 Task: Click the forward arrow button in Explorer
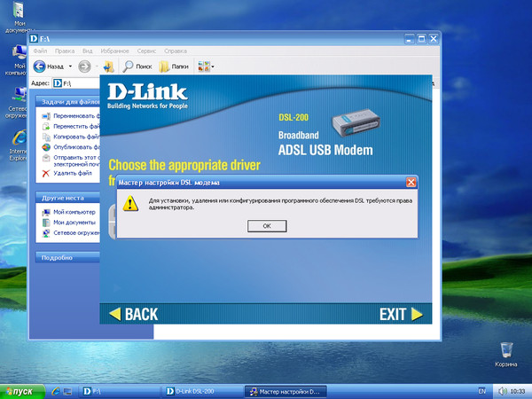[x=84, y=66]
